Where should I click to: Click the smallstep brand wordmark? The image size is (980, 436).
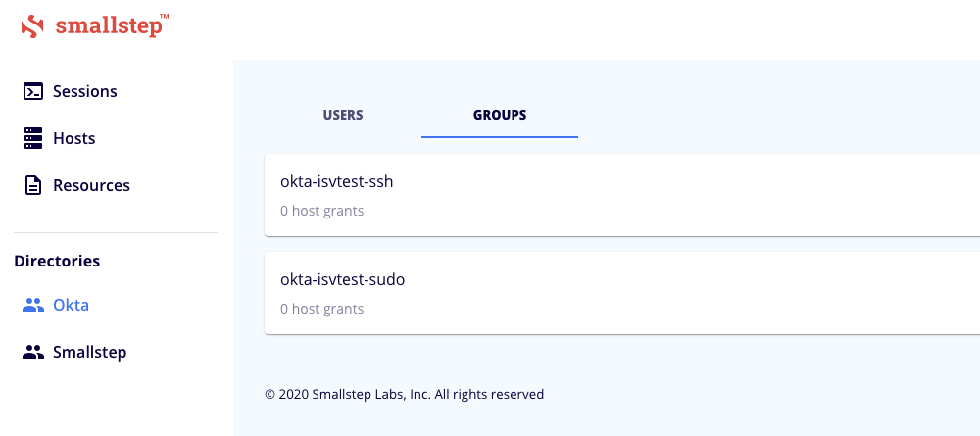(112, 25)
